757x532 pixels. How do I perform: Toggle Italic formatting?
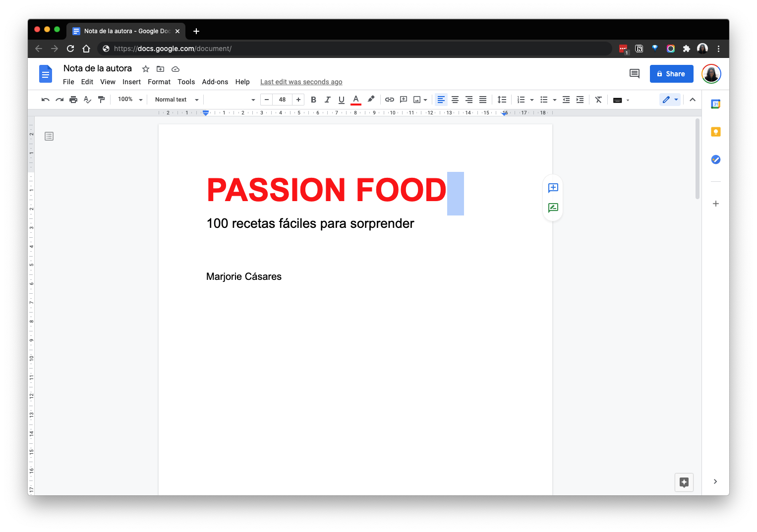click(327, 100)
